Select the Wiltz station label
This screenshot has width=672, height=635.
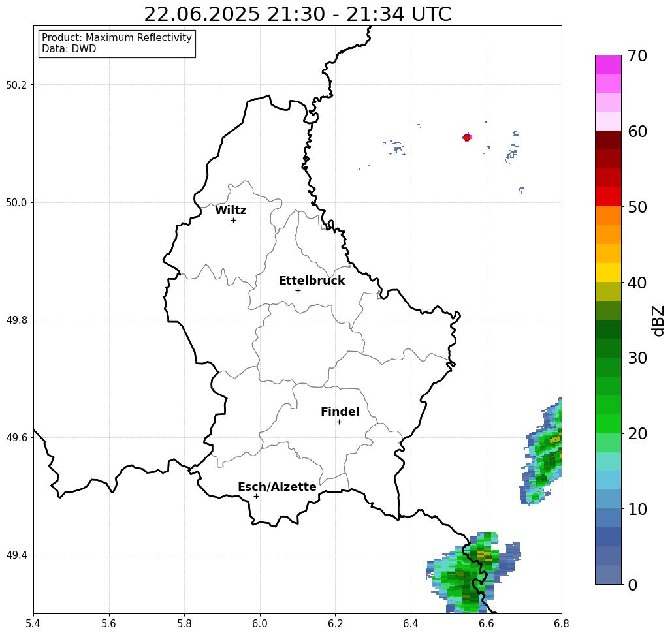pyautogui.click(x=231, y=210)
